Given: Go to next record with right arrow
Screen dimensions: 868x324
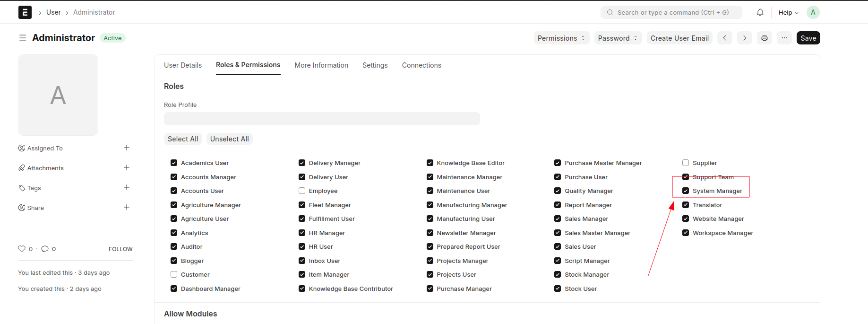Looking at the screenshot, I should tap(744, 38).
